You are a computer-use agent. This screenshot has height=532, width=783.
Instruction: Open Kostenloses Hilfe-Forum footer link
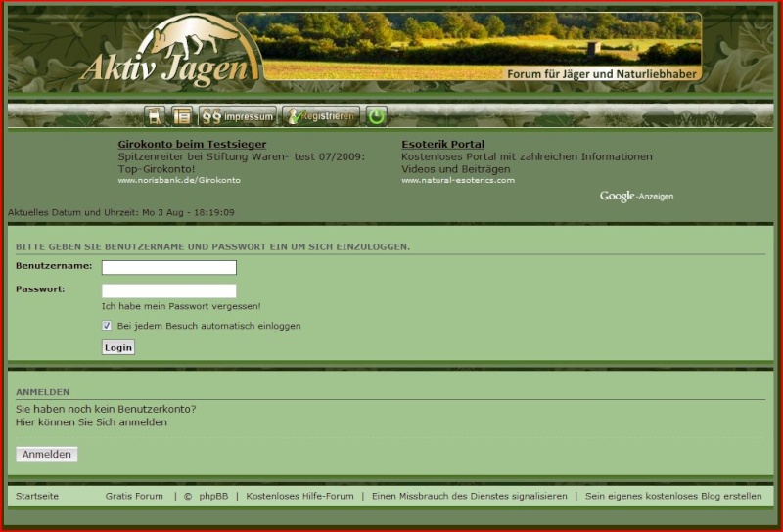299,496
